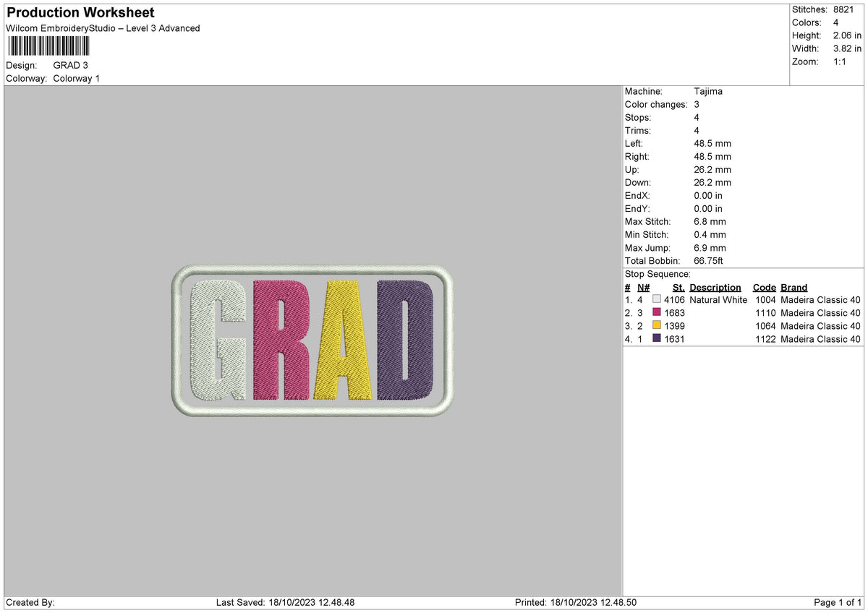Click the purple thread swatch beside 1631
The height and width of the screenshot is (613, 868).
point(657,338)
